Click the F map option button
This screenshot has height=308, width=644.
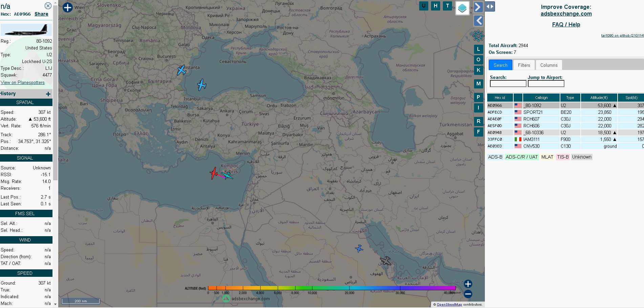[x=478, y=132]
